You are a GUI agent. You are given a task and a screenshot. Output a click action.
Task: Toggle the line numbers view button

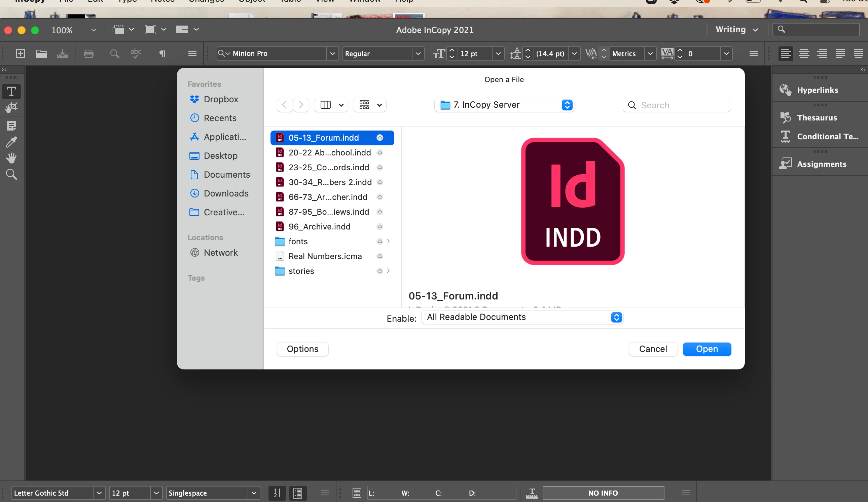click(x=277, y=493)
